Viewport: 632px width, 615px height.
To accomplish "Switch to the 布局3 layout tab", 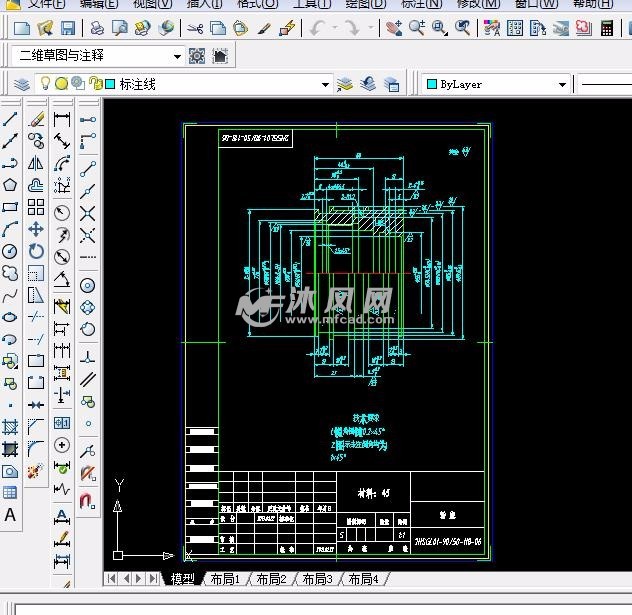I will [317, 579].
